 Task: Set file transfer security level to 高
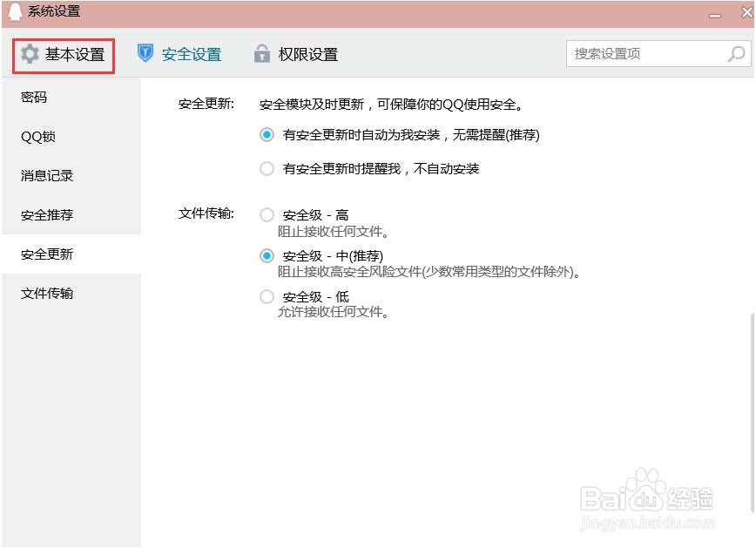267,214
